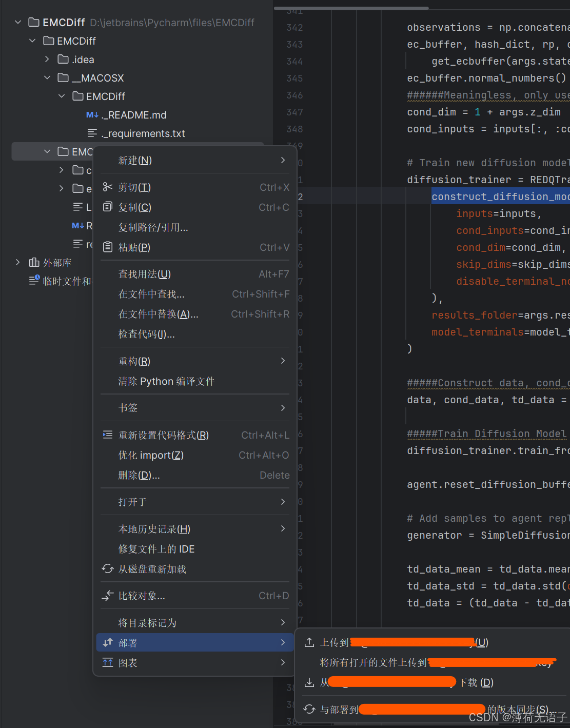Choose 清除 Python 编译文件
The width and height of the screenshot is (570, 728).
195,381
